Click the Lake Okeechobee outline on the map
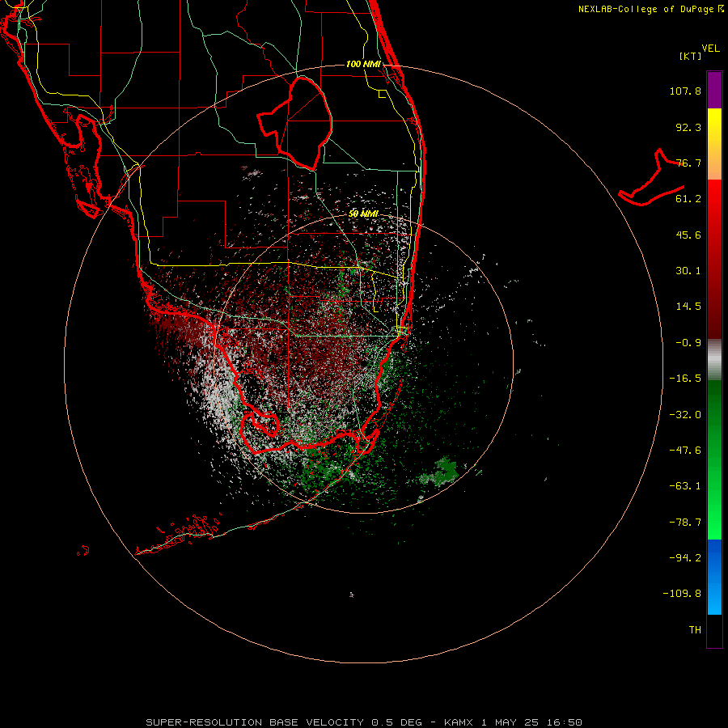The image size is (728, 728). (x=295, y=123)
